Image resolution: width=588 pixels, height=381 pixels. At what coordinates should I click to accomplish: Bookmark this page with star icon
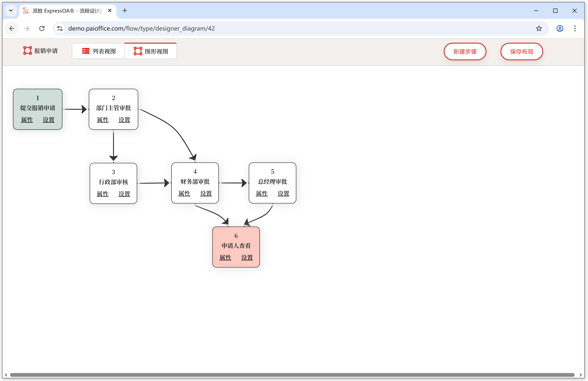coord(539,28)
